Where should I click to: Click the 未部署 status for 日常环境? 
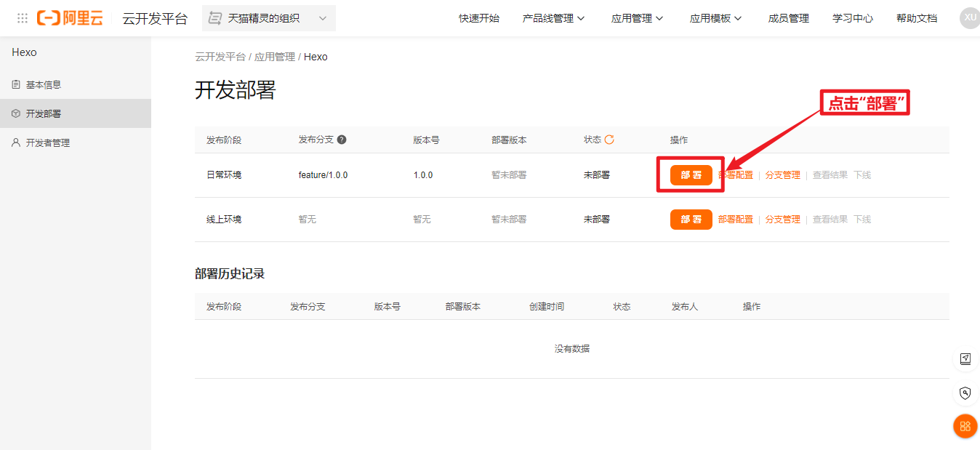tap(597, 175)
